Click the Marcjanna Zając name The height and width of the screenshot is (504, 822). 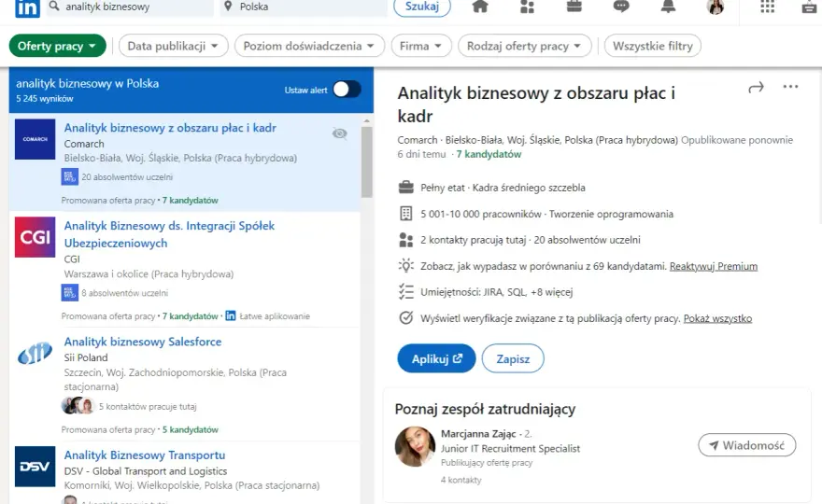(478, 434)
